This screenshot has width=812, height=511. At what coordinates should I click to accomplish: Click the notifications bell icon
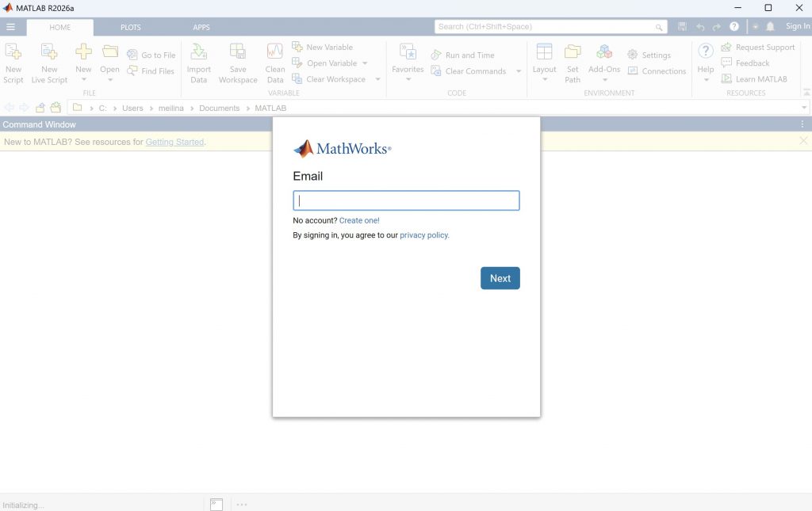click(x=770, y=26)
